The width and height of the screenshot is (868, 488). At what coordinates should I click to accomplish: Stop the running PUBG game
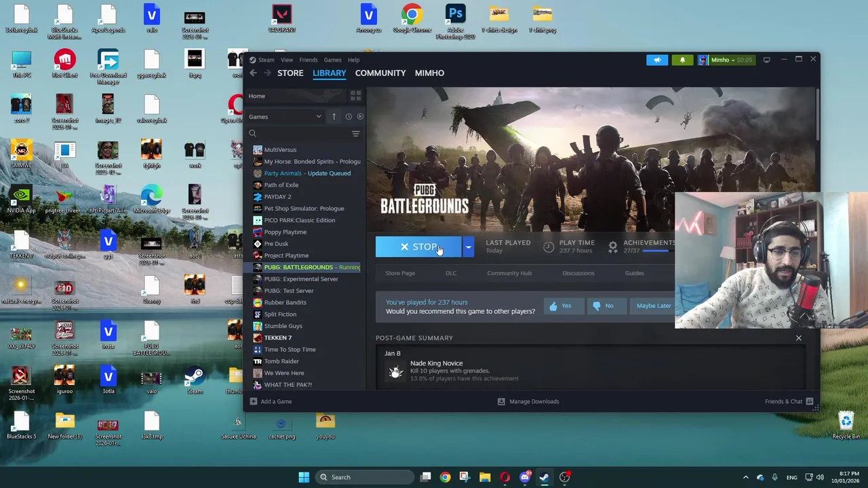418,247
